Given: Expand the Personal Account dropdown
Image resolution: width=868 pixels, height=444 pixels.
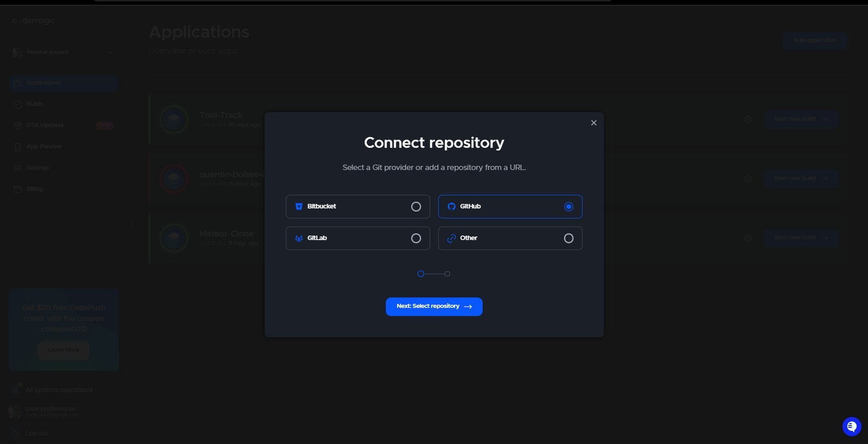Looking at the screenshot, I should pyautogui.click(x=63, y=52).
